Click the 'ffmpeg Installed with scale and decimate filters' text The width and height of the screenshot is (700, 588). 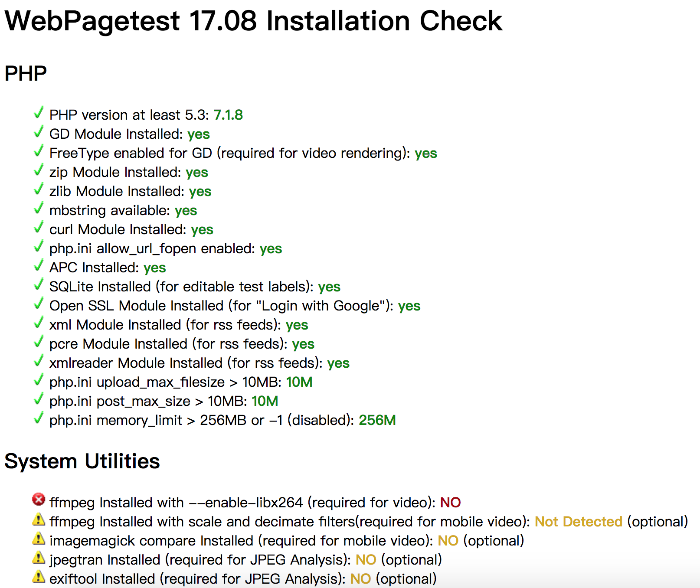point(202,522)
